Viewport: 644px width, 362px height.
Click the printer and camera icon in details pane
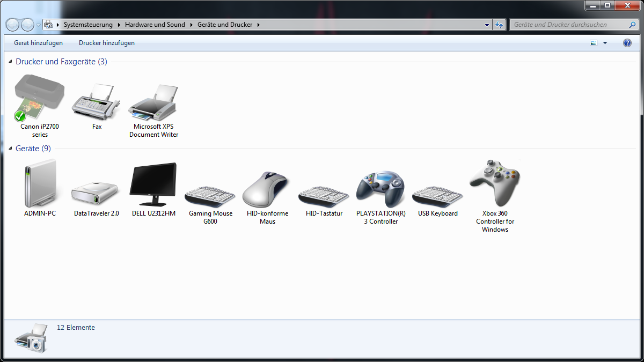(x=31, y=338)
